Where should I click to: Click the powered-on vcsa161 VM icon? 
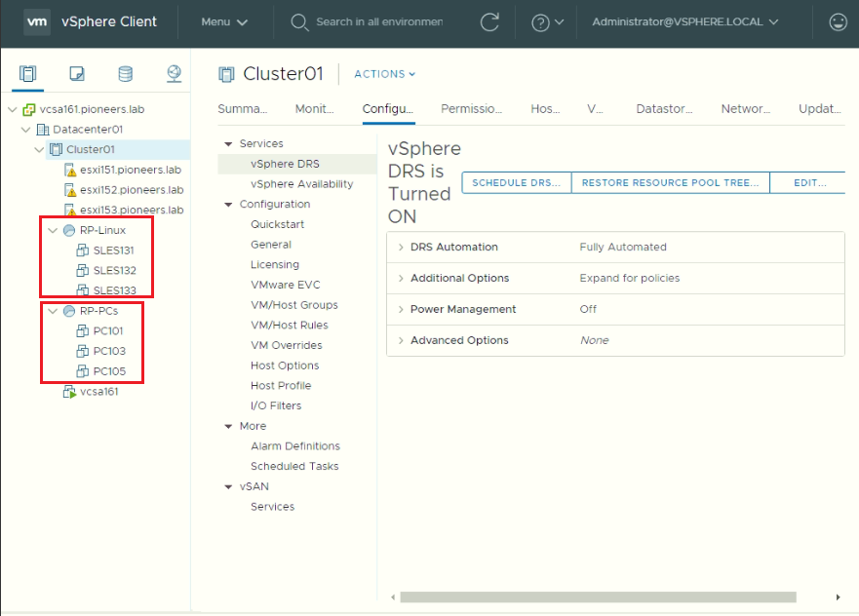(69, 392)
